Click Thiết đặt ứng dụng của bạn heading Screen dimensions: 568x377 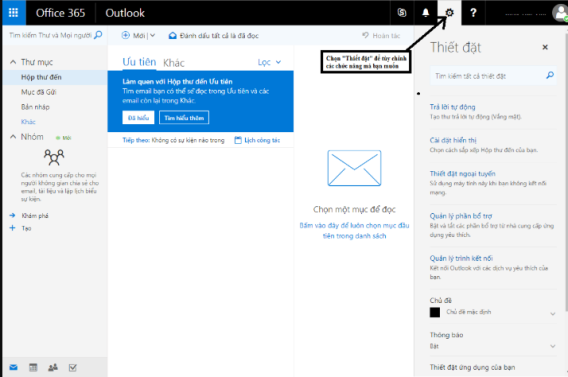[472, 367]
